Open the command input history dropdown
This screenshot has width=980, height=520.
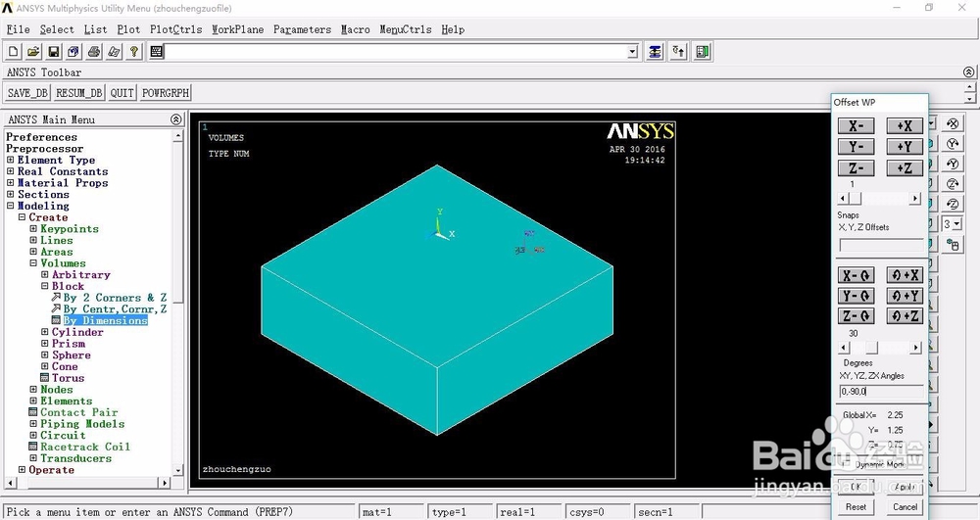click(632, 52)
